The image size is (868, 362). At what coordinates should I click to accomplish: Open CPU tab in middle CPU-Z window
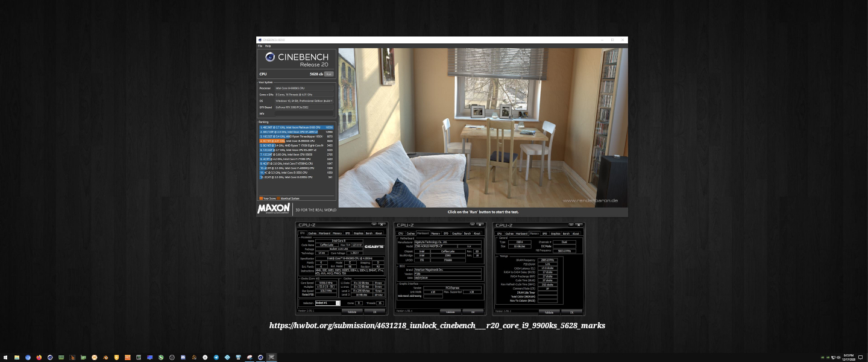click(x=401, y=233)
